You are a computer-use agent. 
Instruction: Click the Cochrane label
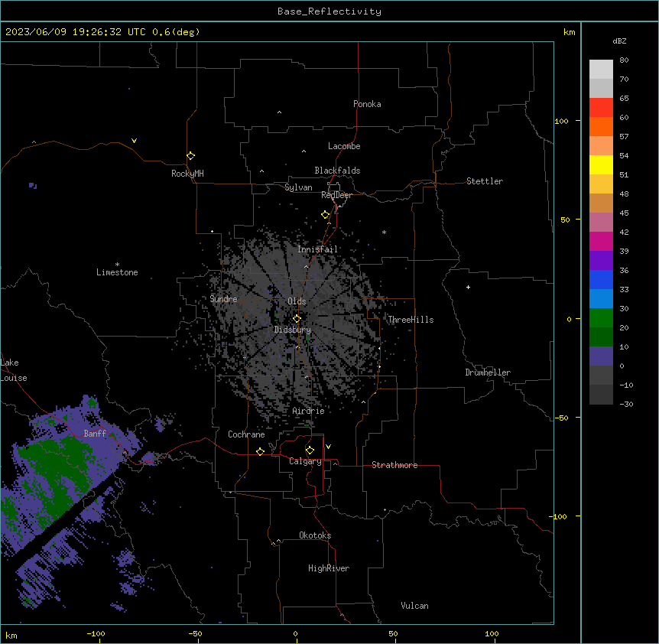pyautogui.click(x=246, y=434)
